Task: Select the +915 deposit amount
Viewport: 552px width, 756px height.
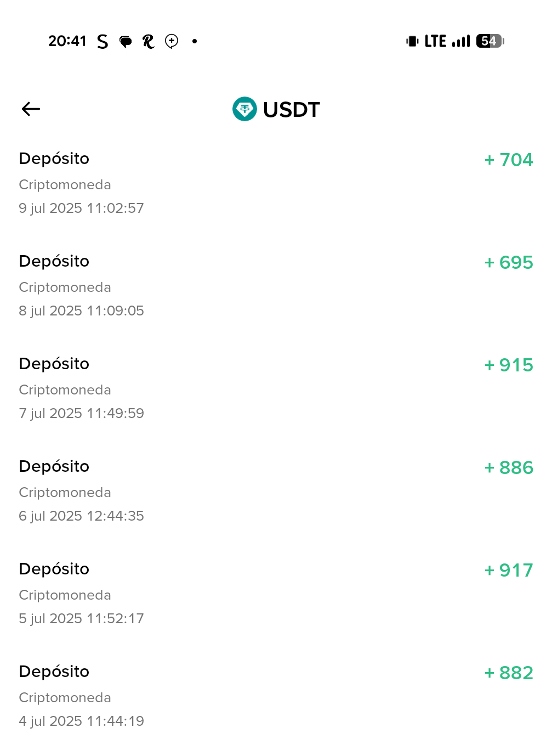Action: point(509,365)
